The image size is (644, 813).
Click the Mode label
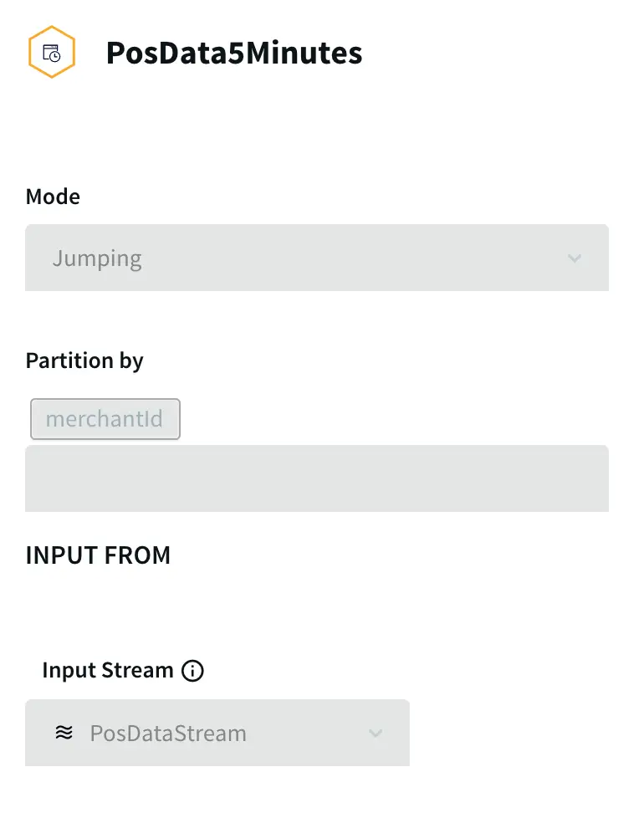(x=53, y=197)
